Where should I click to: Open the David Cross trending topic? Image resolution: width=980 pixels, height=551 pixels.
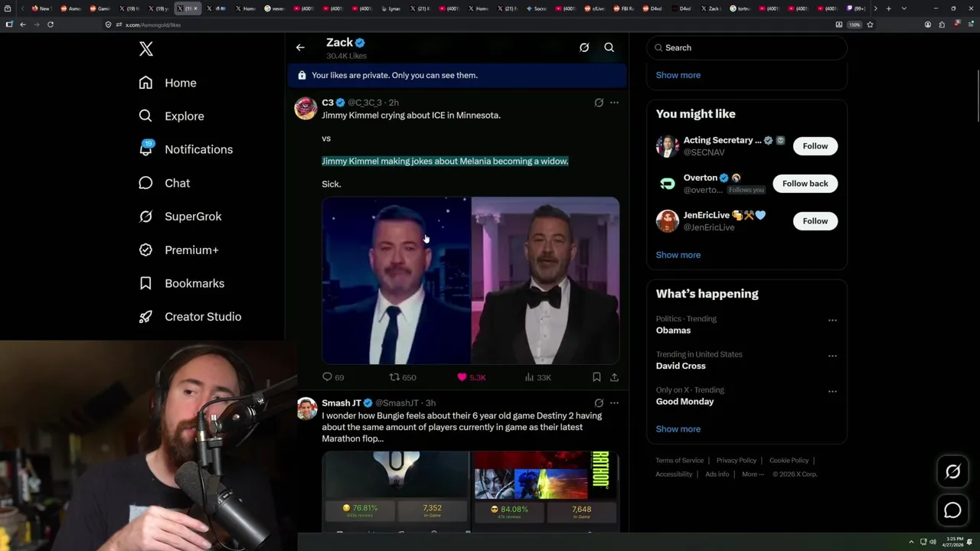click(x=681, y=366)
